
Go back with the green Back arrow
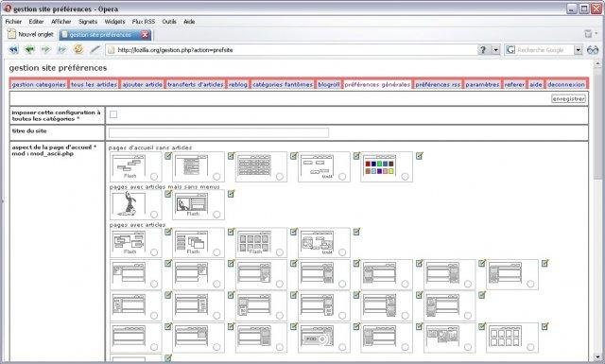[29, 49]
